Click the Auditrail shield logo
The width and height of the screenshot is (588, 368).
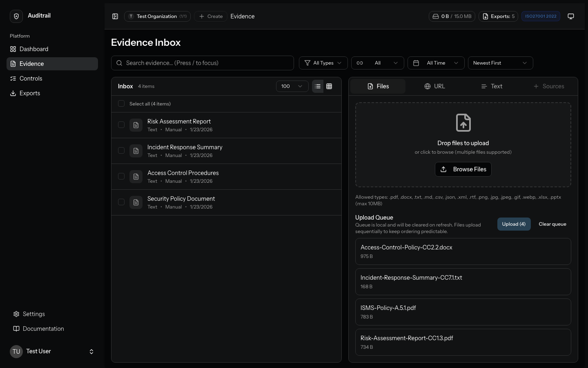pos(16,16)
